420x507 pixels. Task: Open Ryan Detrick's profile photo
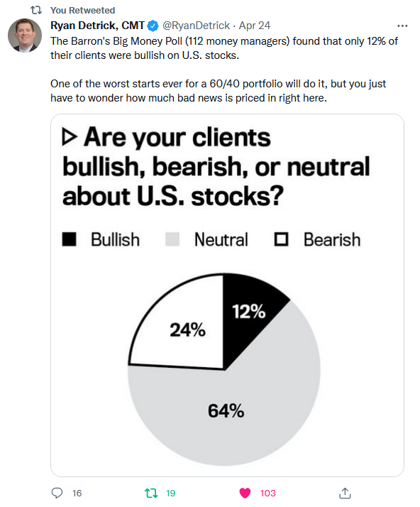pyautogui.click(x=25, y=36)
